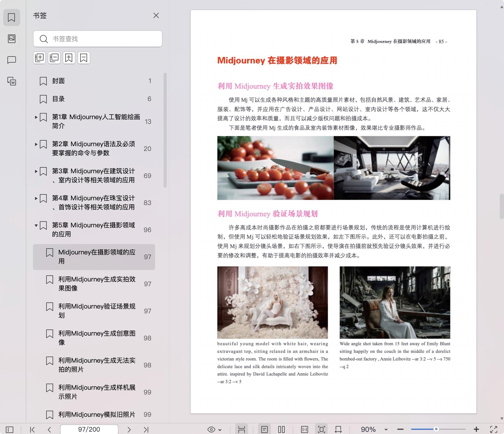This screenshot has height=434, width=504.
Task: Expand the 第3章 建筑设计 bookmark
Action: [x=36, y=171]
